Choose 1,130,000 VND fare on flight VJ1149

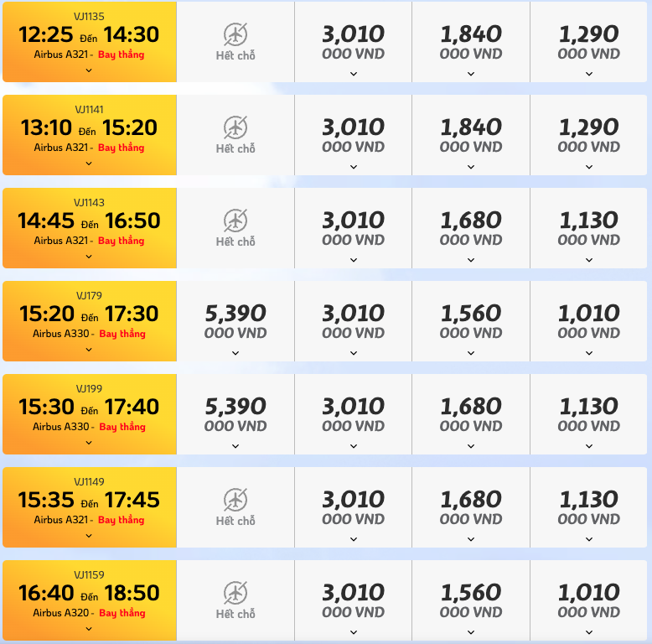coord(588,507)
